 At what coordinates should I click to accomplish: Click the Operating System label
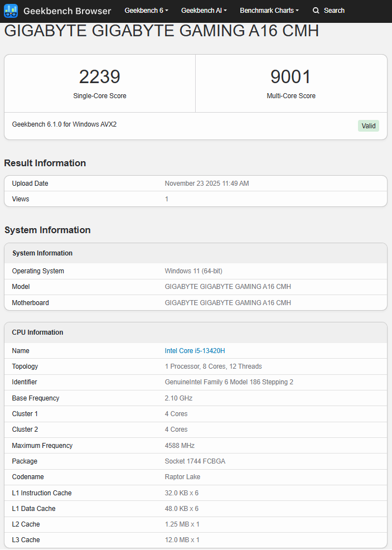click(x=38, y=271)
